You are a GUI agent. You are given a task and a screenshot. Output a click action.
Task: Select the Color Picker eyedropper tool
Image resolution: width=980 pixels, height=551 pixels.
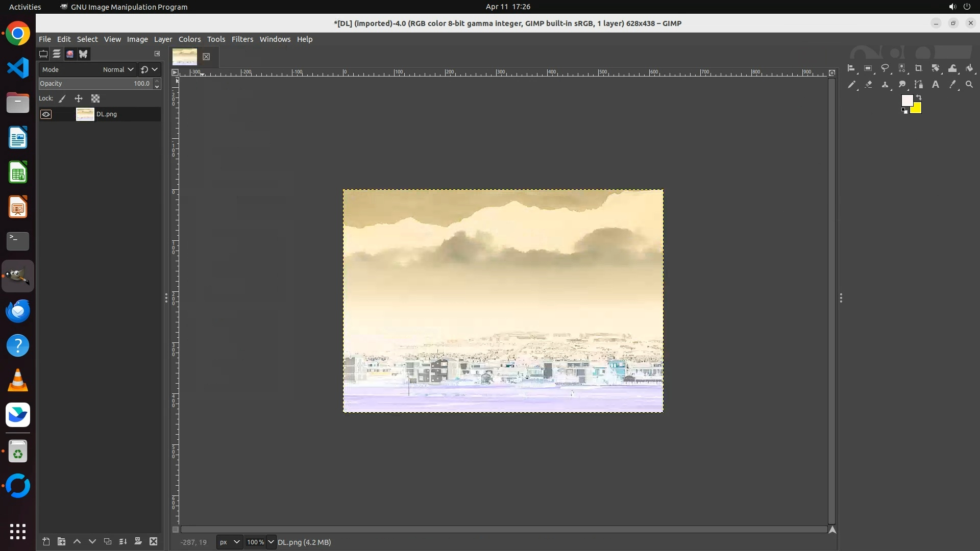pyautogui.click(x=952, y=85)
